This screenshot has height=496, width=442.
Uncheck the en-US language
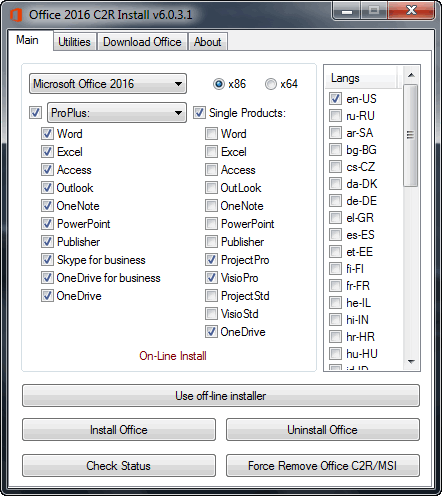click(x=335, y=99)
